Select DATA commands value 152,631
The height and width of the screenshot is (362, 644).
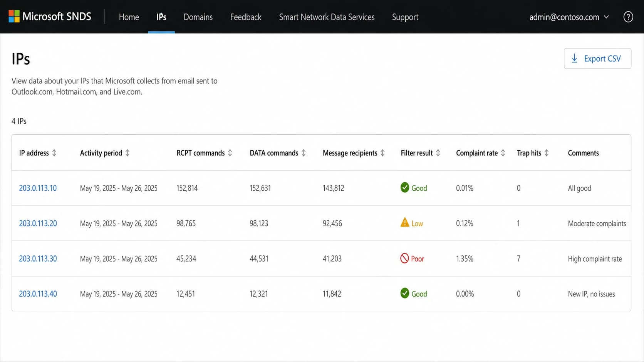pos(260,188)
